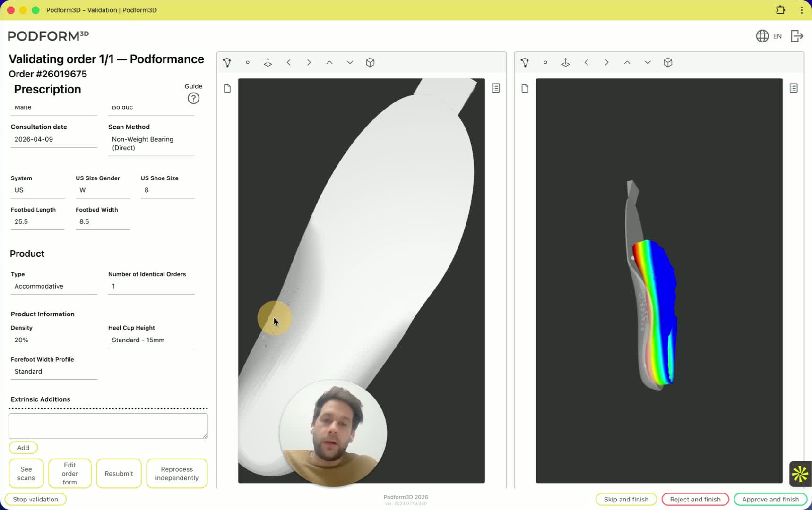Focus the Extrinsic Additions text box
The width and height of the screenshot is (812, 510).
108,426
